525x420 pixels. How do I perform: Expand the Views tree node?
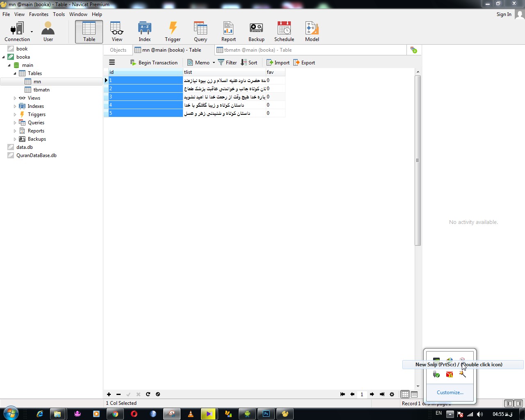click(x=15, y=98)
